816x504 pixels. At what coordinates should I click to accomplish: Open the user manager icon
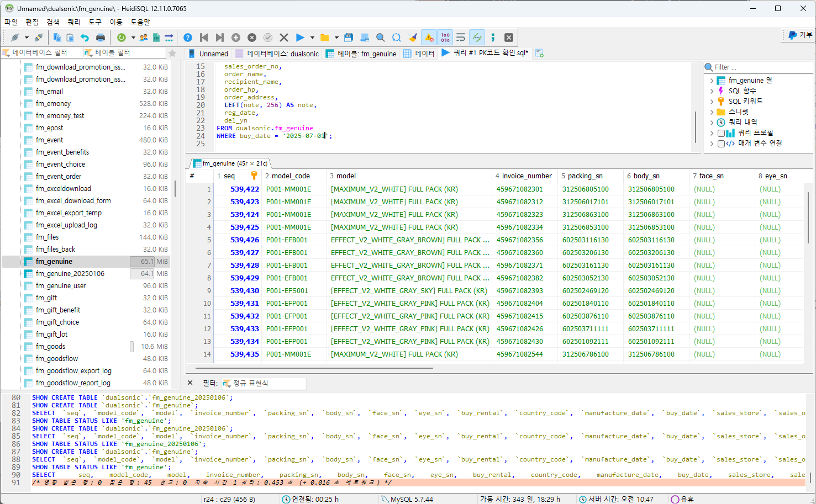(144, 38)
